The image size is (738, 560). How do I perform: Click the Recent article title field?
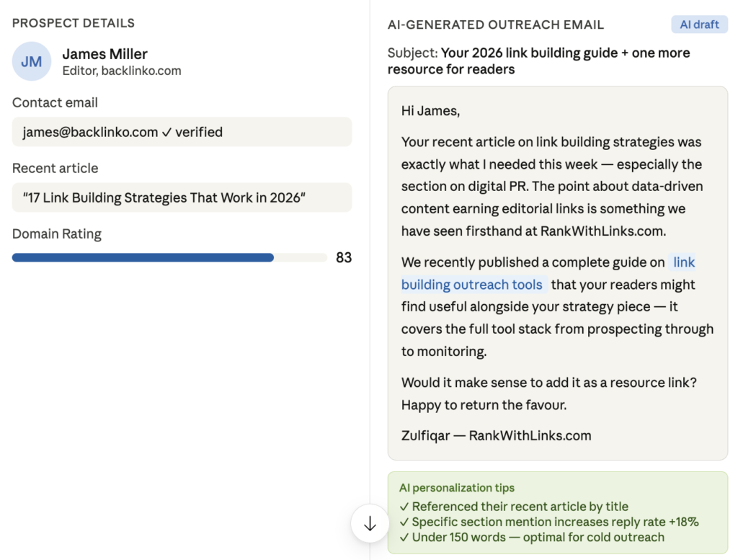(182, 197)
